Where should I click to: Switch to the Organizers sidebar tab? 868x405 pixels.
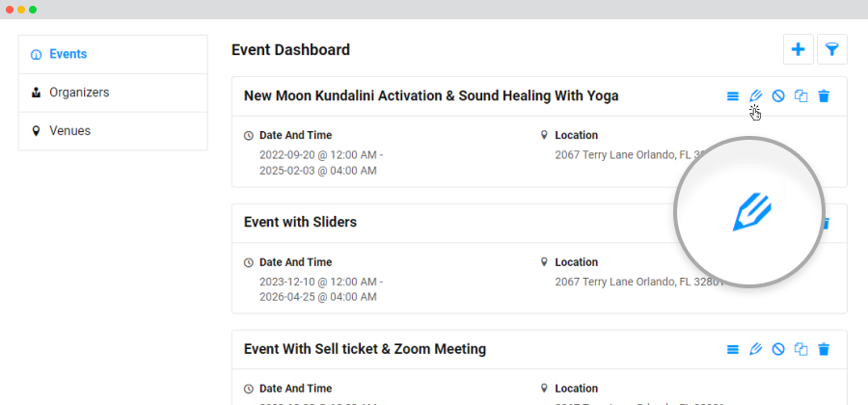[113, 93]
